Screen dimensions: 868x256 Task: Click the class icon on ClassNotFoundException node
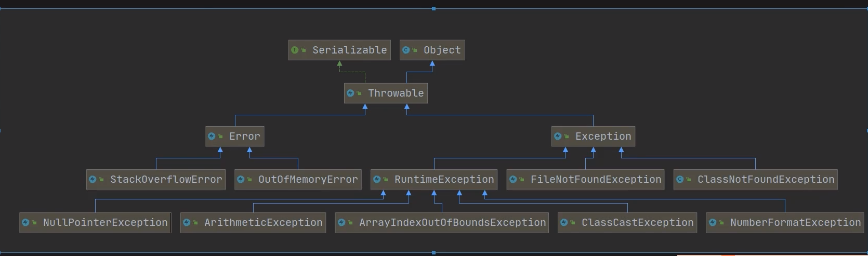click(680, 180)
